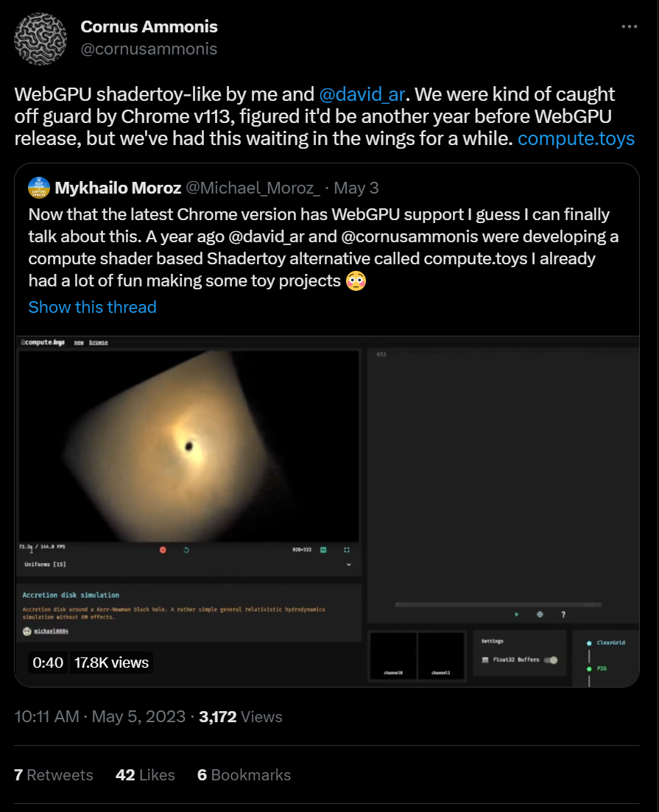This screenshot has height=812, width=659.
Task: Click the play icon under the editor
Action: click(517, 614)
